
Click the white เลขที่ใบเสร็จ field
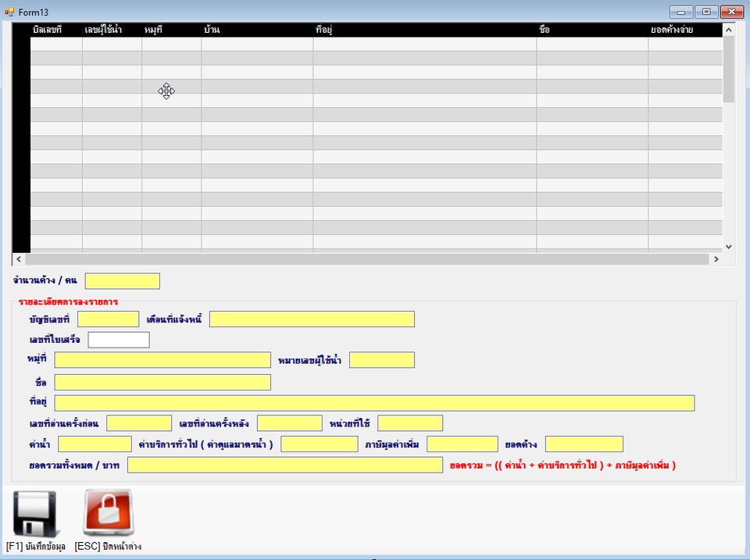coord(119,339)
